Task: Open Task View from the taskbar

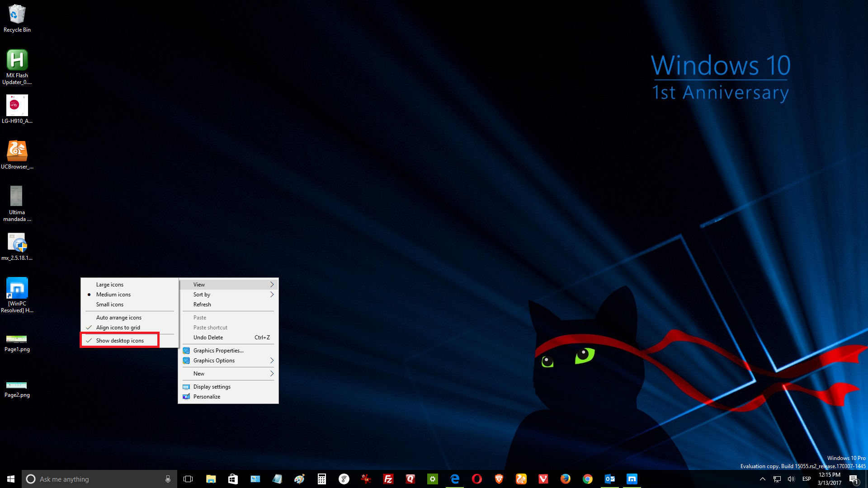Action: pos(188,479)
